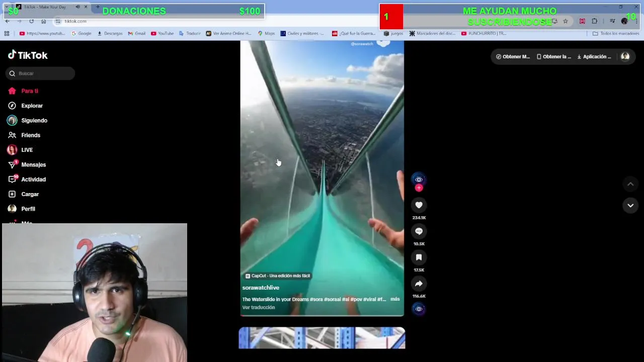Open Maps bookmark
The image size is (644, 362).
266,34
